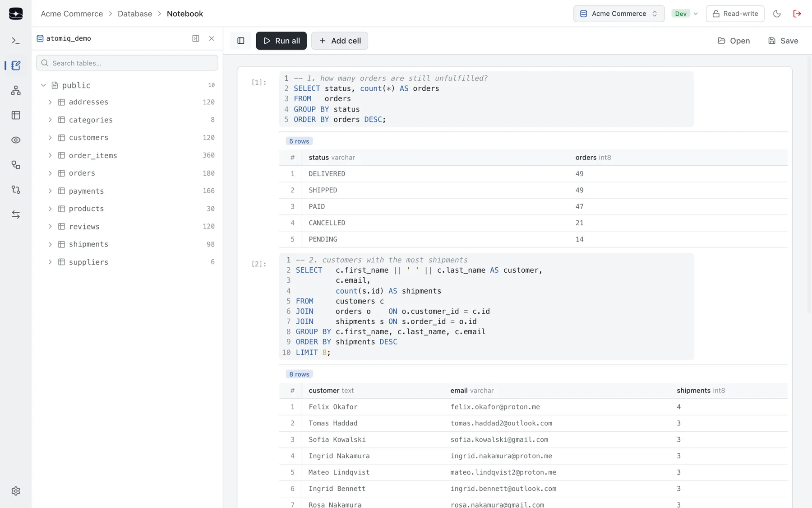The width and height of the screenshot is (812, 508).
Task: Go to Acme Commerce breadcrumb
Action: [x=72, y=14]
